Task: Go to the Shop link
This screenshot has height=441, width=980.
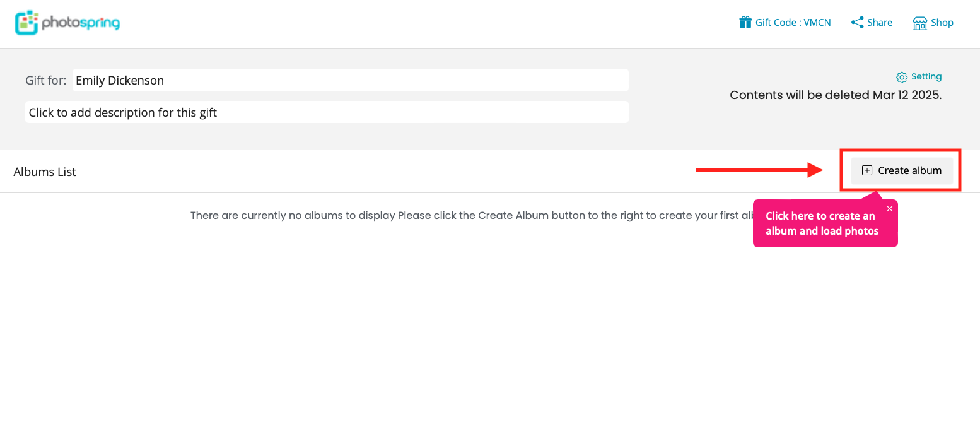Action: [x=942, y=23]
